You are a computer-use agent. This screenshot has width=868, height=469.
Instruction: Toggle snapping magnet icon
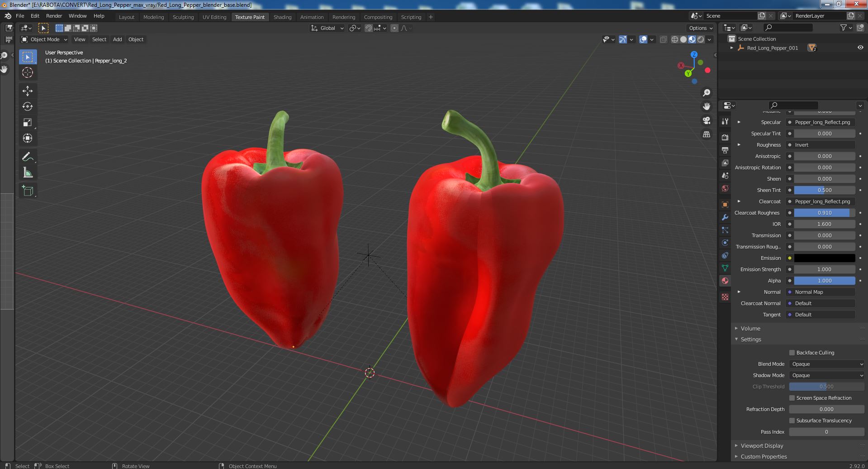click(369, 28)
